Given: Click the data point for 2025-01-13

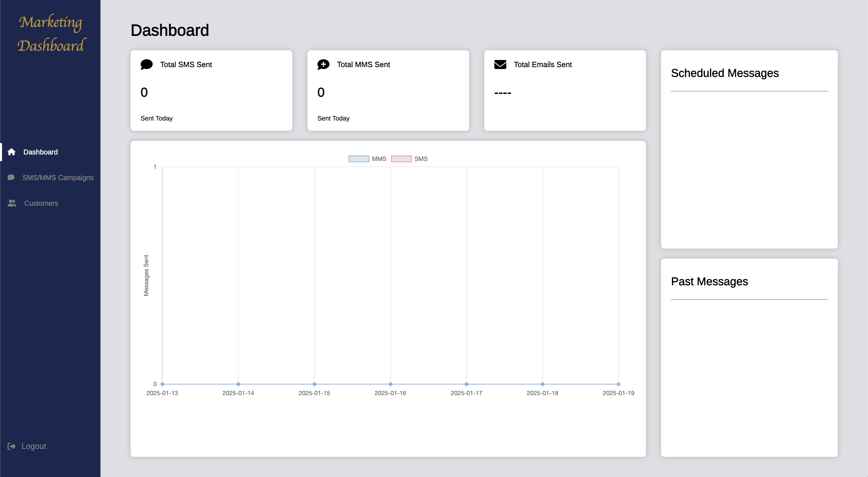Looking at the screenshot, I should tap(162, 384).
